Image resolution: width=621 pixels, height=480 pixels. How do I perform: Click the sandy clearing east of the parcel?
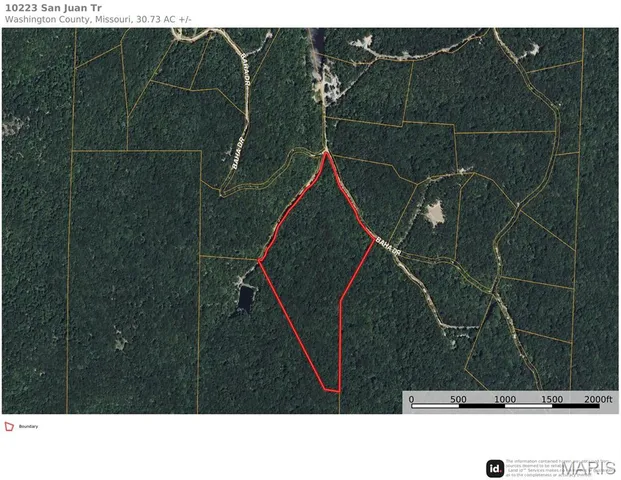coord(434,213)
